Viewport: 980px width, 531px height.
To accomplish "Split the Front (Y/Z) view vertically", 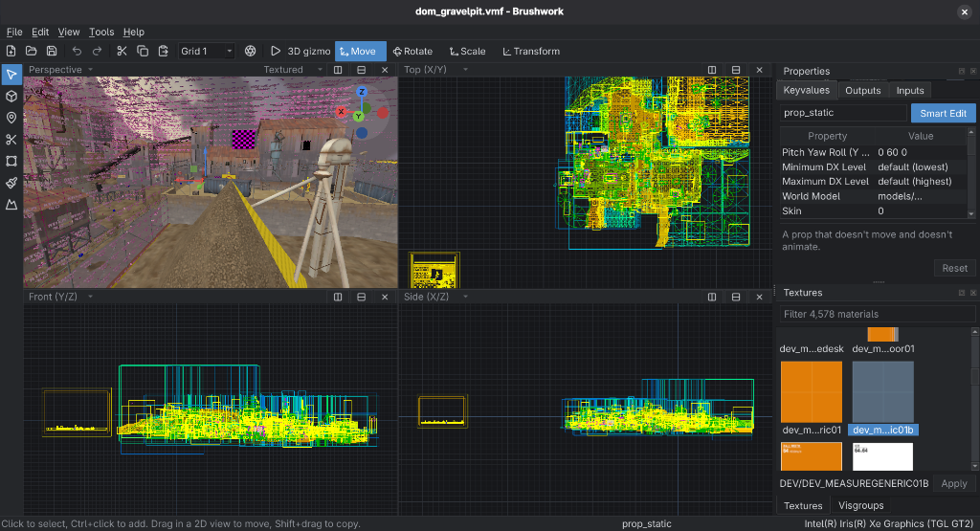I will (x=338, y=297).
